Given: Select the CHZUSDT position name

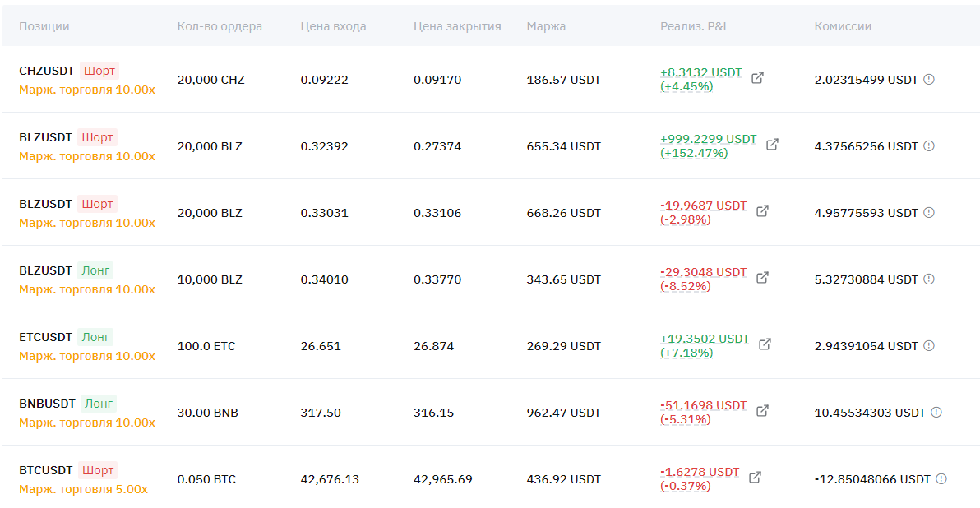Looking at the screenshot, I should click(x=46, y=71).
